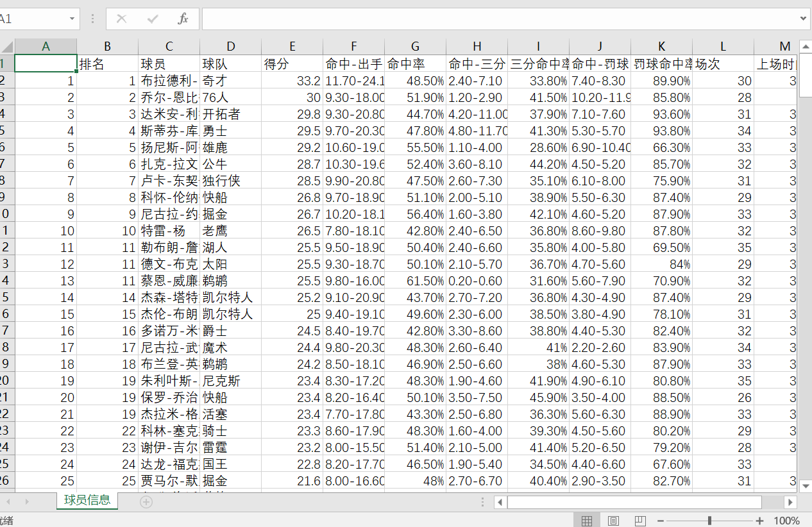Expand the Name Box dropdown arrow

pyautogui.click(x=71, y=19)
